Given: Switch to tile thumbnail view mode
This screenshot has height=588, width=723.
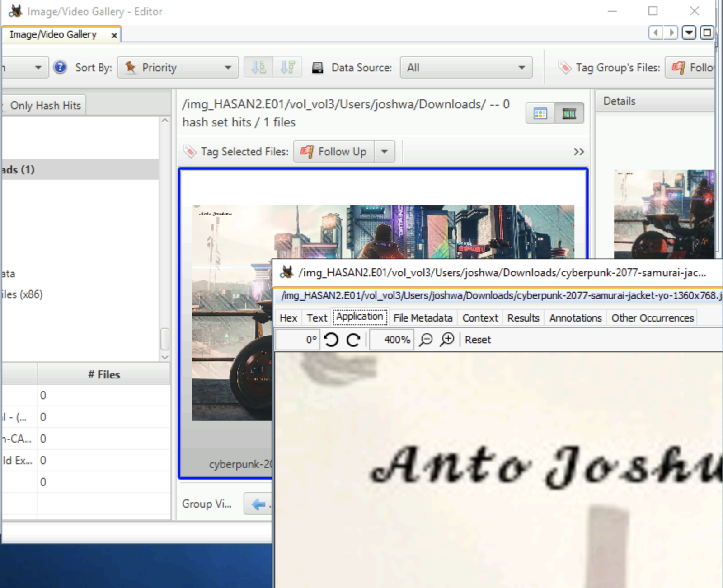Looking at the screenshot, I should click(x=540, y=113).
